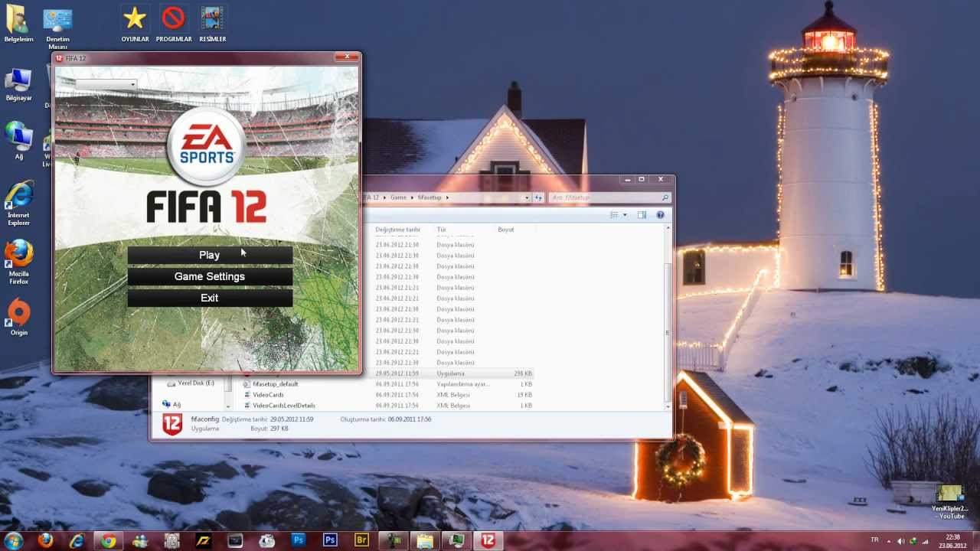Click the taskbar clock showing 22:38
Viewport: 980px width, 551px height.
point(953,540)
